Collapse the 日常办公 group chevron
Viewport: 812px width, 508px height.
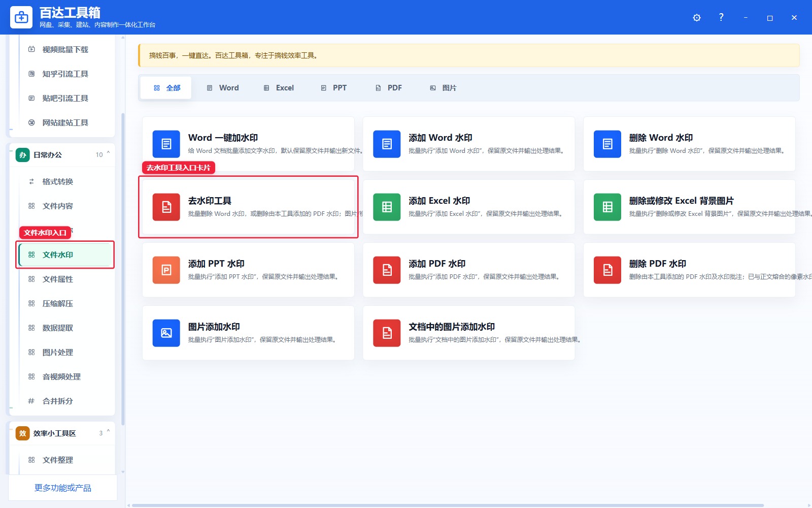tap(108, 153)
